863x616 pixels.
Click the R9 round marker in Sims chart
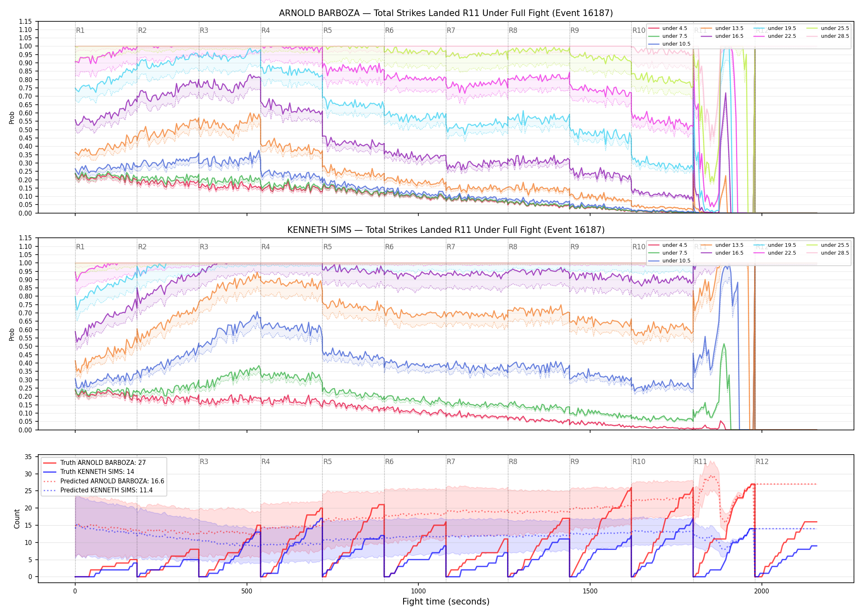tap(575, 247)
